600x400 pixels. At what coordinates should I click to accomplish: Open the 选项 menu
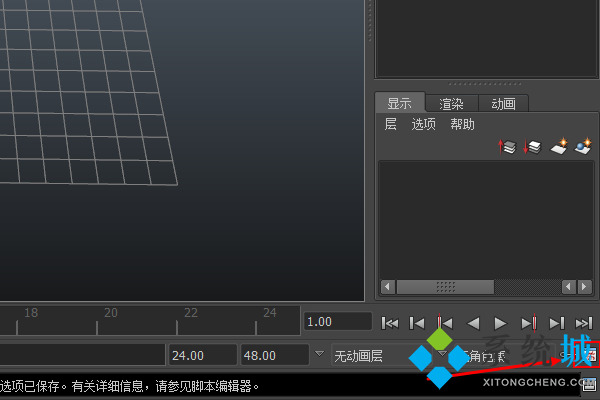click(x=424, y=125)
